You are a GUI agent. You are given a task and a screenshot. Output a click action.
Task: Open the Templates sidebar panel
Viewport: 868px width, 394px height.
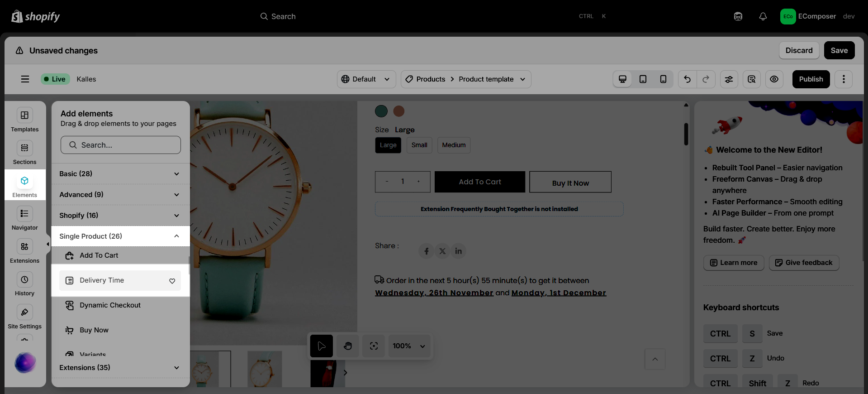(x=24, y=120)
